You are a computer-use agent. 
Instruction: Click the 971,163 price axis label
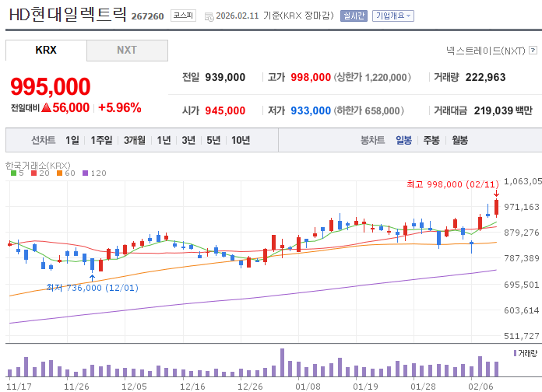tap(521, 207)
